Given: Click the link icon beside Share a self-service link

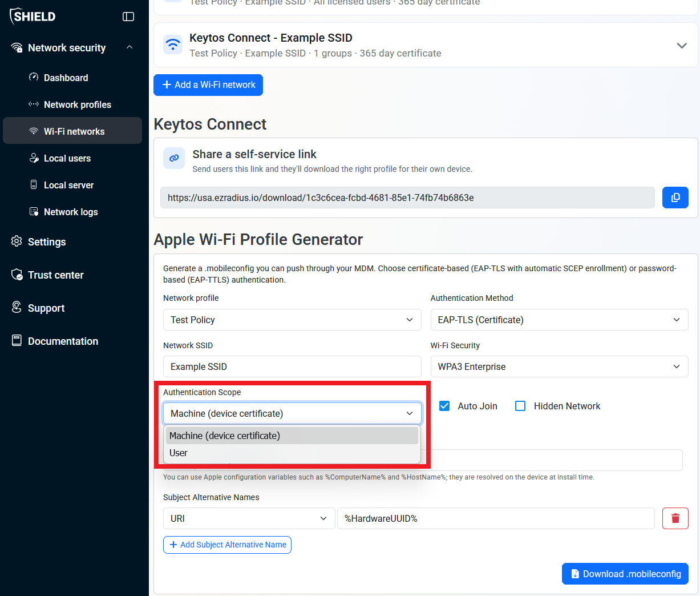Looking at the screenshot, I should coord(174,158).
